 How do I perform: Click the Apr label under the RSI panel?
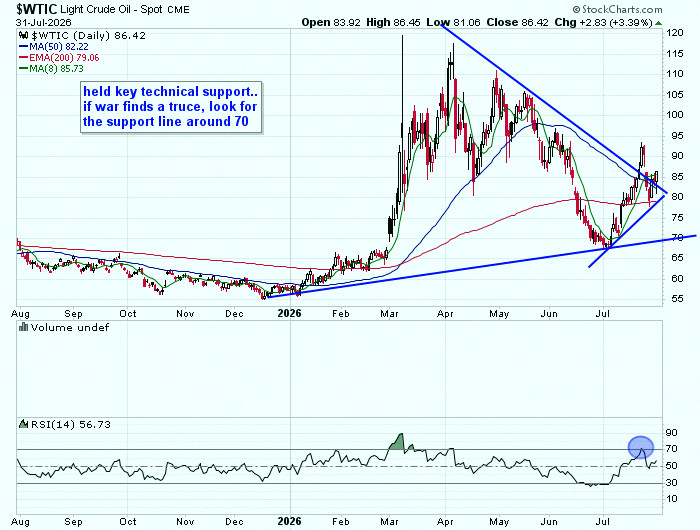pyautogui.click(x=445, y=522)
